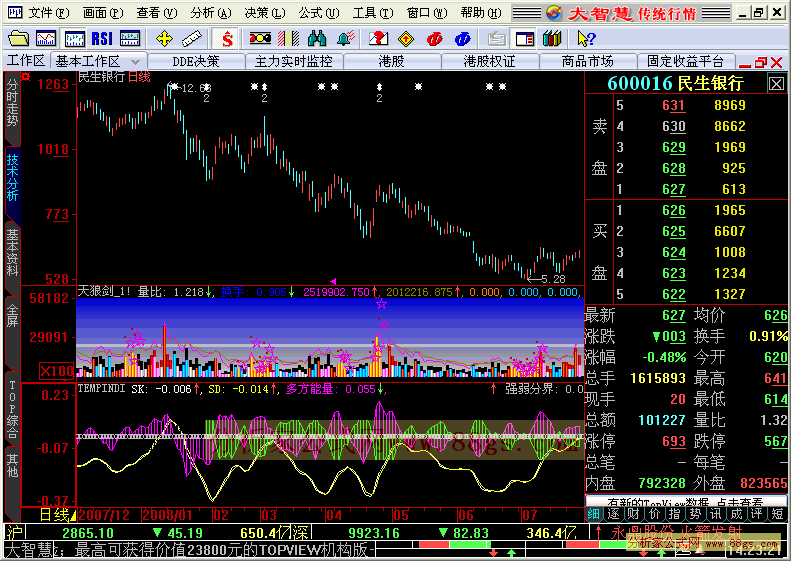
Task: Open the 查看(V) menu
Action: click(x=156, y=13)
